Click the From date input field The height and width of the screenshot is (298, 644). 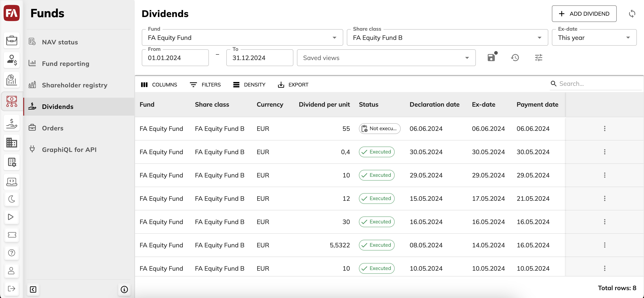(176, 58)
